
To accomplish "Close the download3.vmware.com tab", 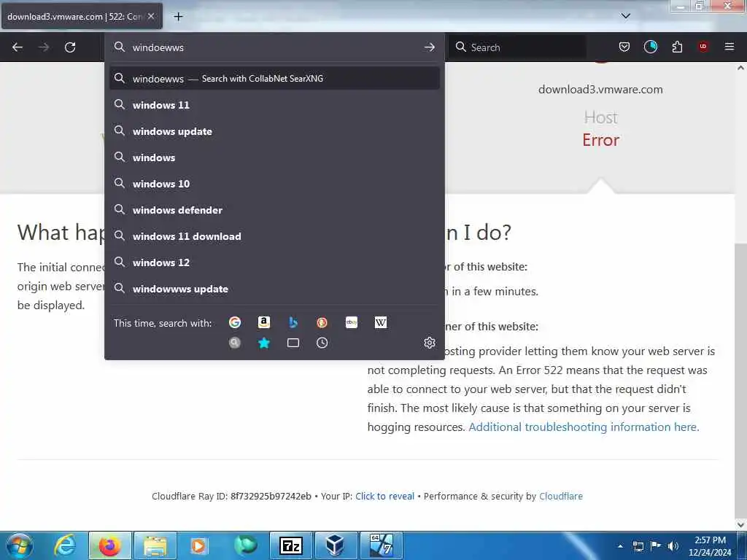I will click(x=151, y=16).
